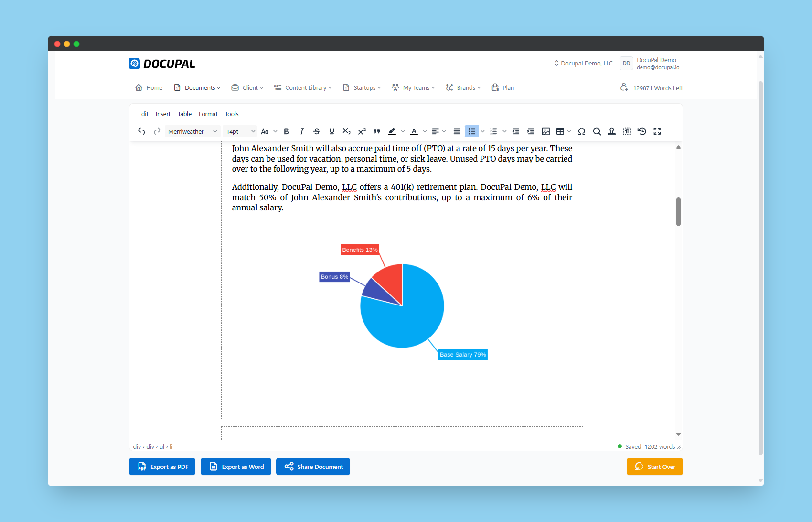
Task: Toggle bold formatting
Action: point(287,131)
